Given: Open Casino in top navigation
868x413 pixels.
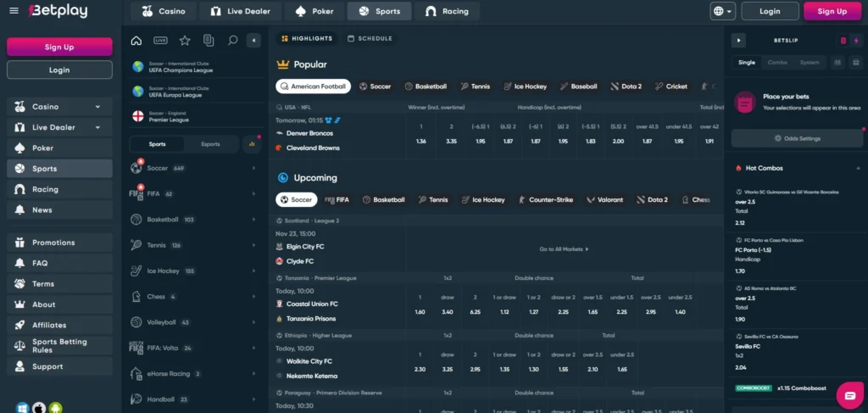Looking at the screenshot, I should tap(163, 11).
